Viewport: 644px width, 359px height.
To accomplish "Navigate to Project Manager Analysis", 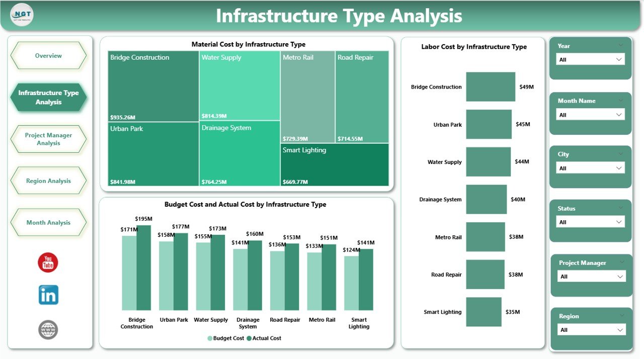I will (48, 139).
